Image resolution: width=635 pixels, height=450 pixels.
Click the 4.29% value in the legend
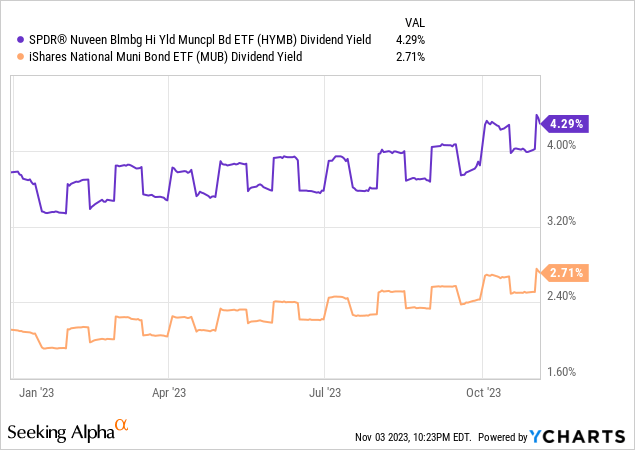point(410,39)
